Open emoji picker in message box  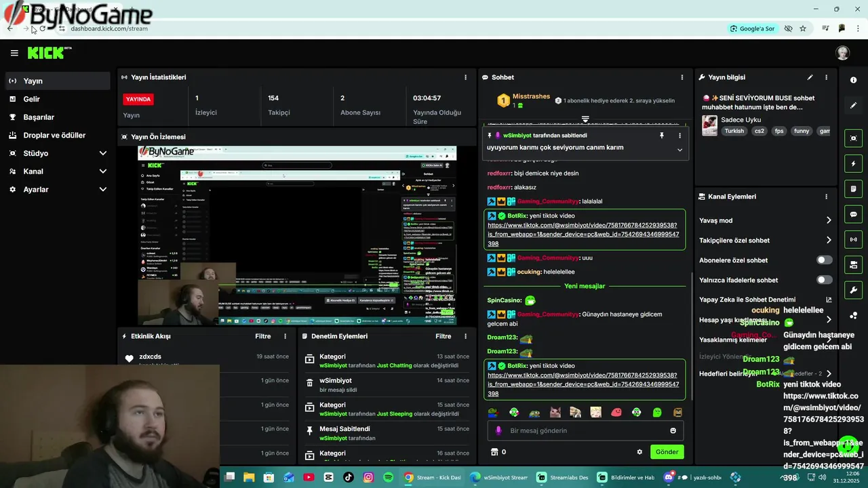coord(673,430)
